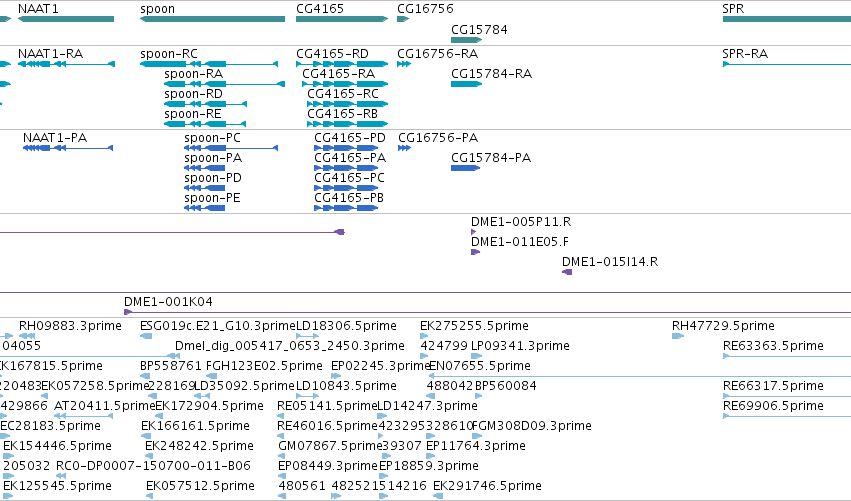Select the RE63363.5prime EST label

pos(773,346)
